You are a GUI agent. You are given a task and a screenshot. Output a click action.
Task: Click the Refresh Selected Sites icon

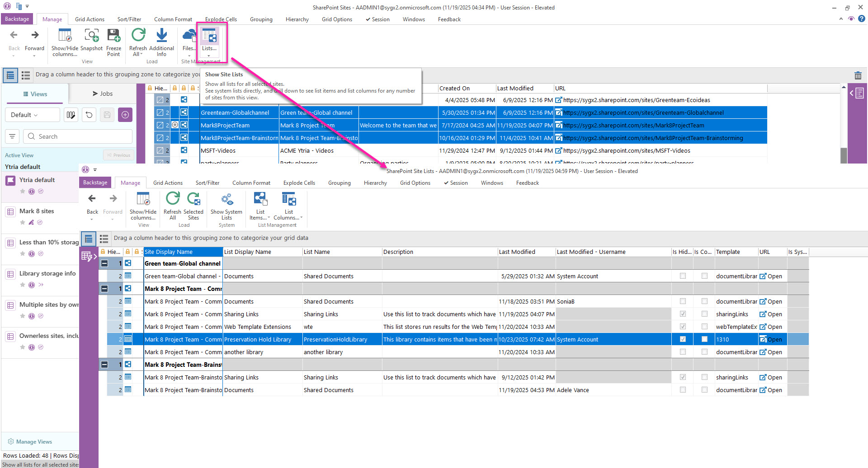point(193,200)
